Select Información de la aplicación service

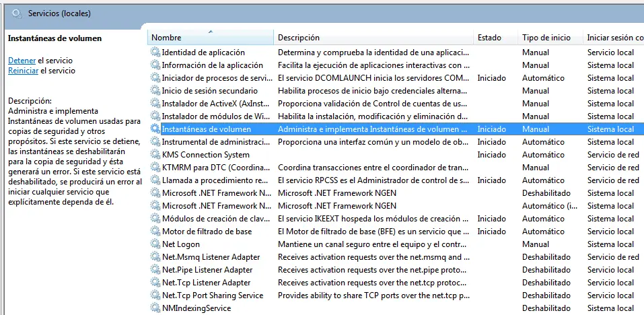213,65
